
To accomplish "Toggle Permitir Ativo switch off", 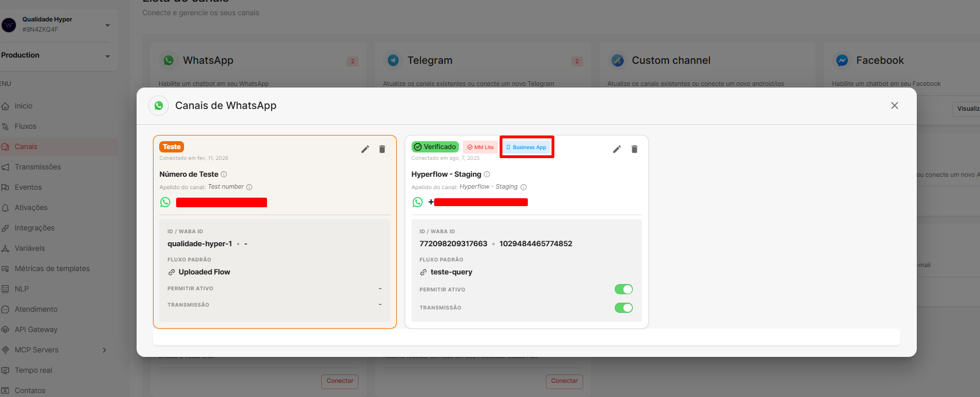I will click(x=623, y=290).
